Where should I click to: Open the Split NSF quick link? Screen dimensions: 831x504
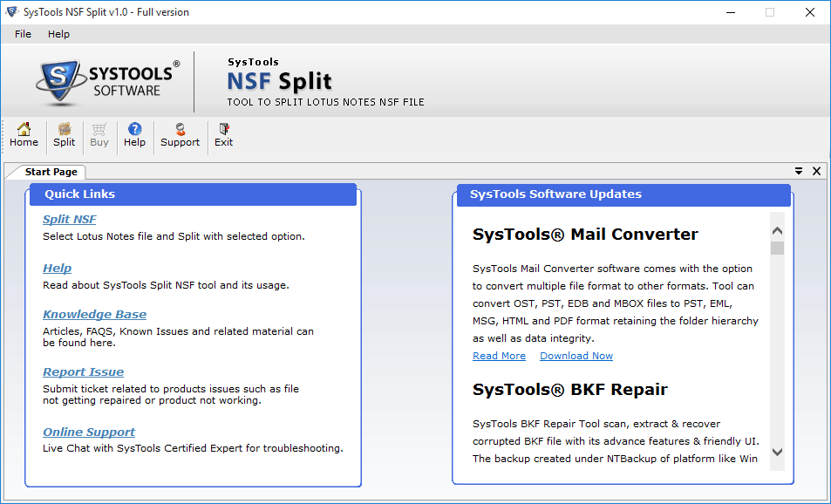[x=70, y=220]
